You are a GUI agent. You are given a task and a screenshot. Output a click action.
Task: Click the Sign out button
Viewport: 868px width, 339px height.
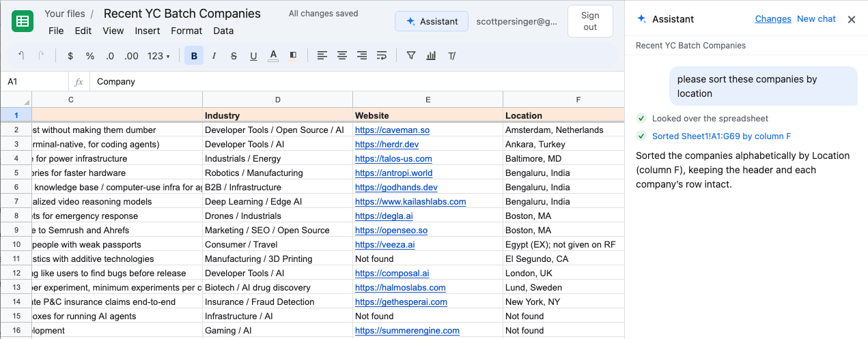coord(590,21)
